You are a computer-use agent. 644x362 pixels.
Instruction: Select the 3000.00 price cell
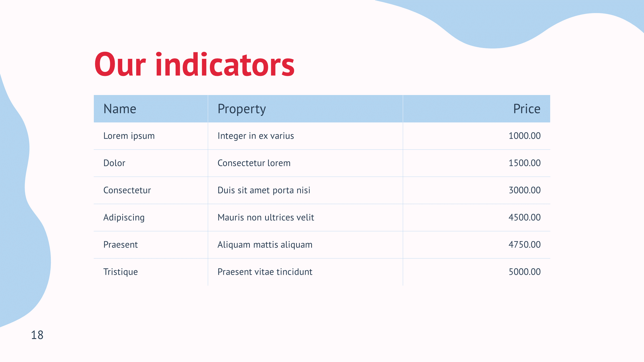[x=525, y=190]
